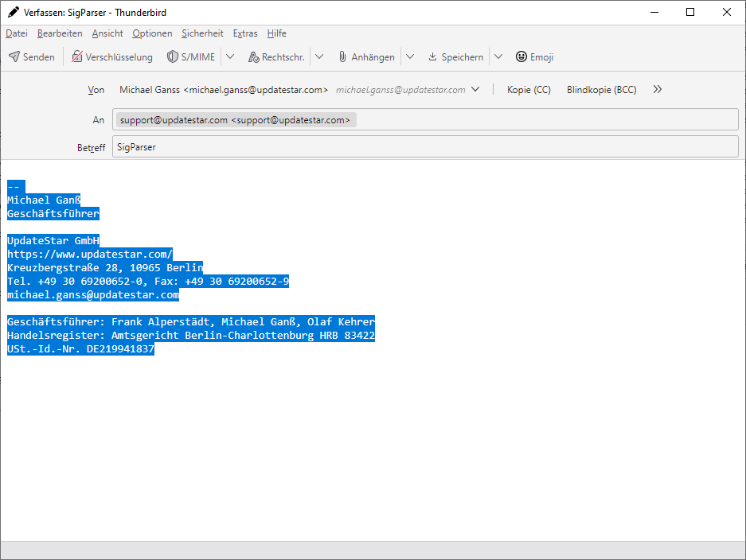
Task: Show more address fields via double chevron
Action: click(657, 90)
